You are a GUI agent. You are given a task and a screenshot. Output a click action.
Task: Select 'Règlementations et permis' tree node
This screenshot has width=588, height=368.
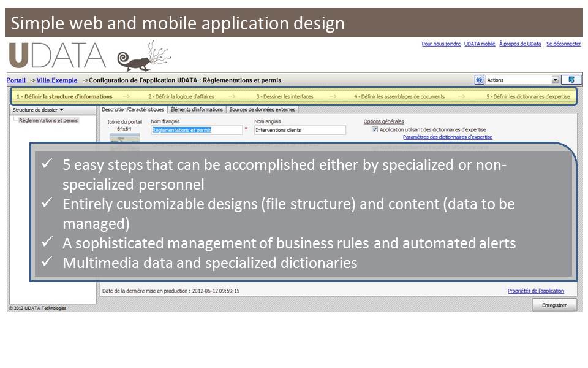(48, 121)
